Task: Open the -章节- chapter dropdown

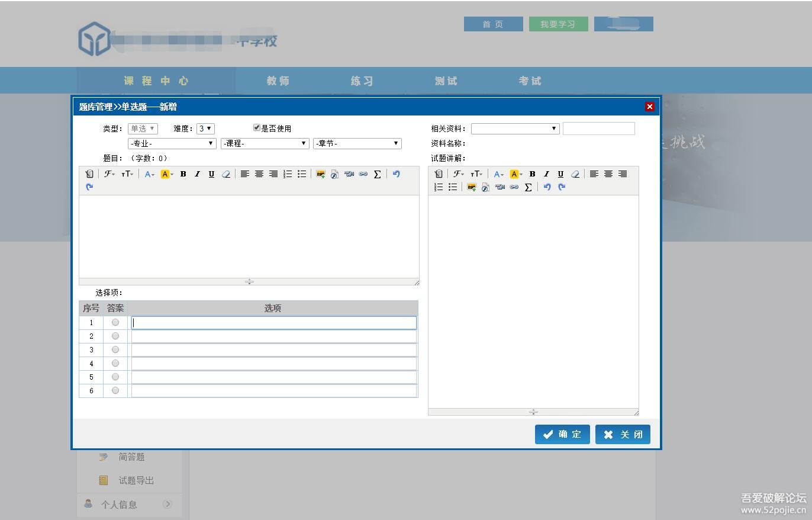Action: click(x=357, y=143)
